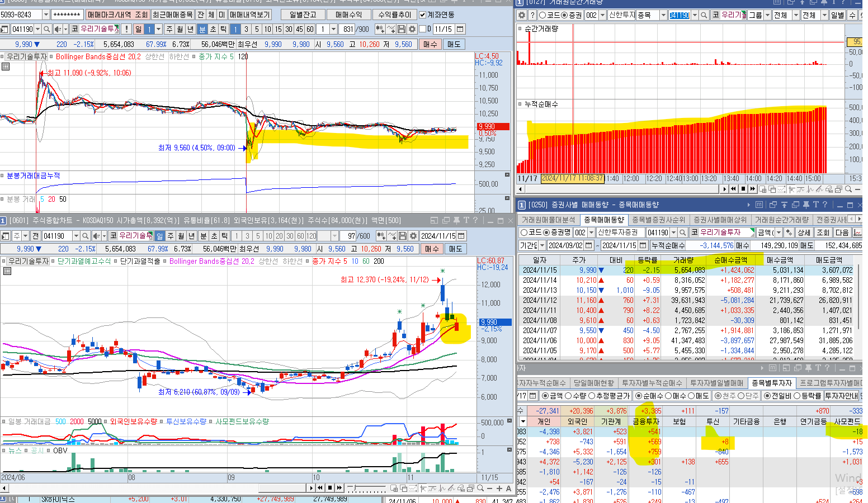The image size is (868, 503).
Task: Switch to 종목별증권사순위 tab
Action: click(658, 220)
